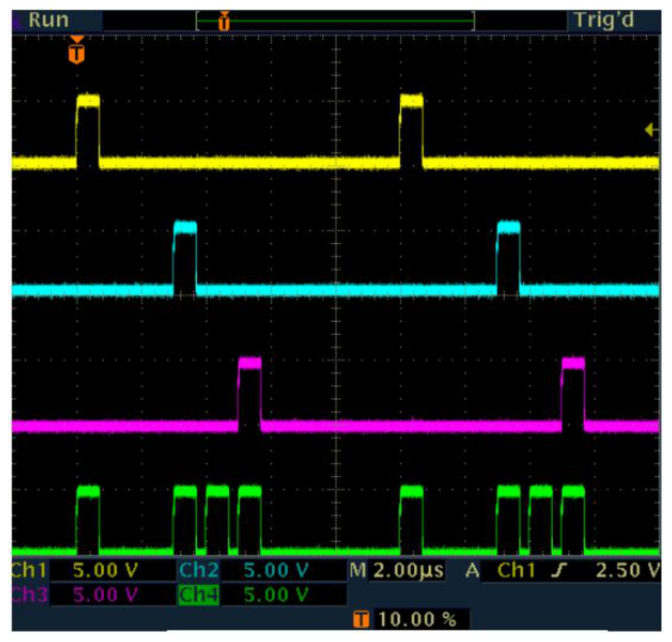Select the Ch2 label in readout
This screenshot has height=642, width=672.
coord(199,570)
